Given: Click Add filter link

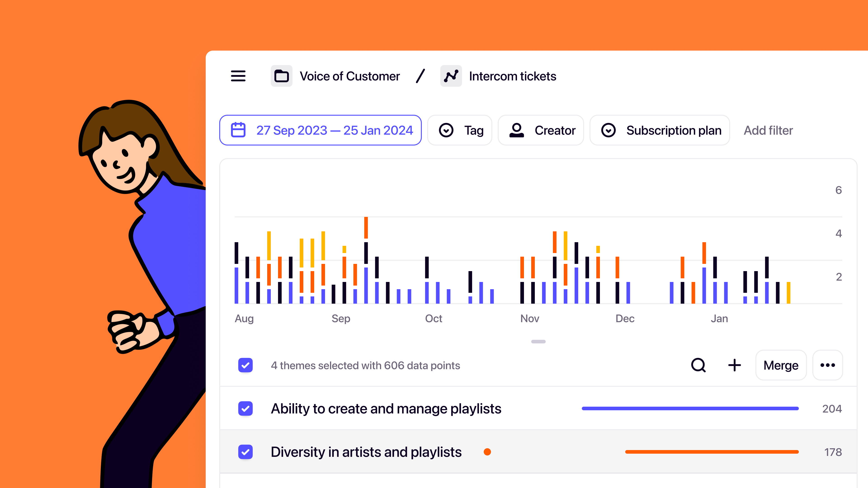Looking at the screenshot, I should point(768,130).
